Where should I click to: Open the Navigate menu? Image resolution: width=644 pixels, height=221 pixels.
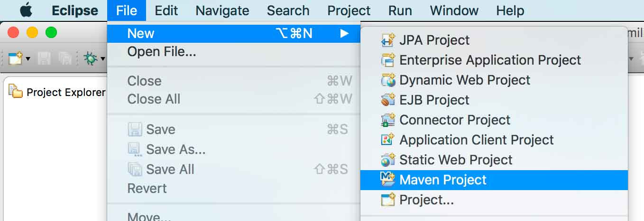click(222, 10)
